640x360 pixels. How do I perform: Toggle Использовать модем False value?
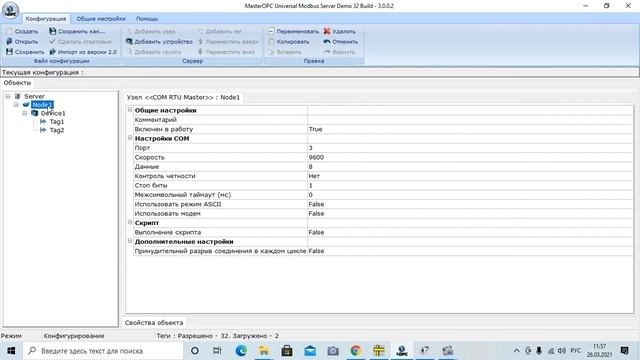[470, 213]
